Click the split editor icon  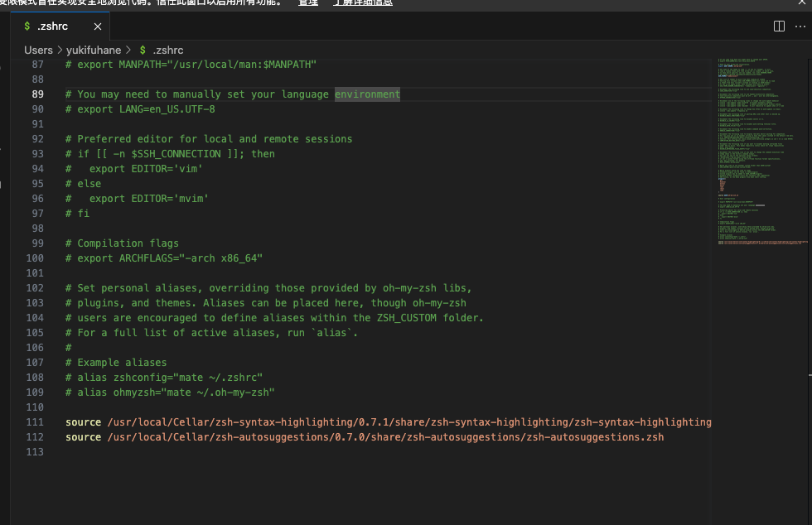[x=779, y=26]
